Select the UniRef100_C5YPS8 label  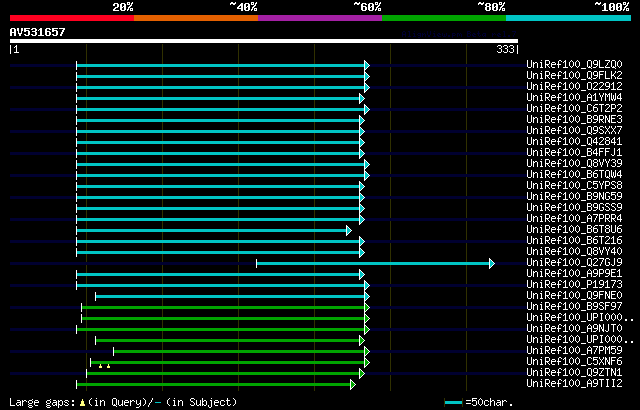tap(574, 186)
